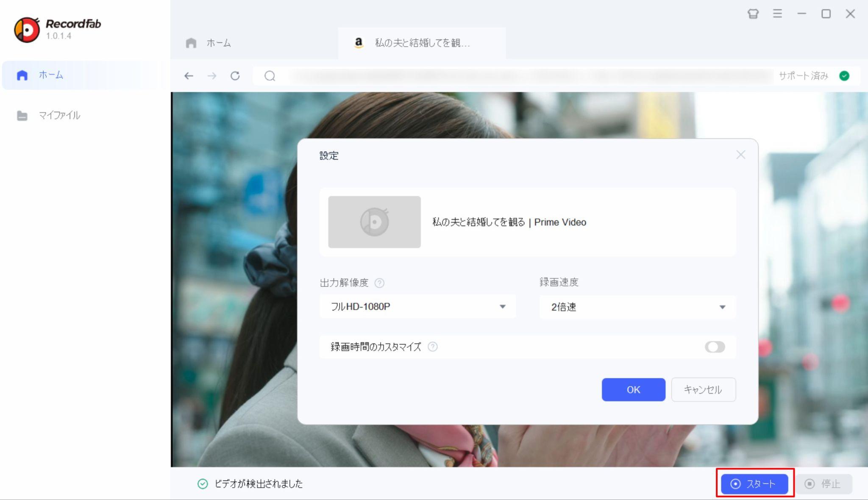Open the shop/skin icon in title bar
868x500 pixels.
click(x=753, y=14)
